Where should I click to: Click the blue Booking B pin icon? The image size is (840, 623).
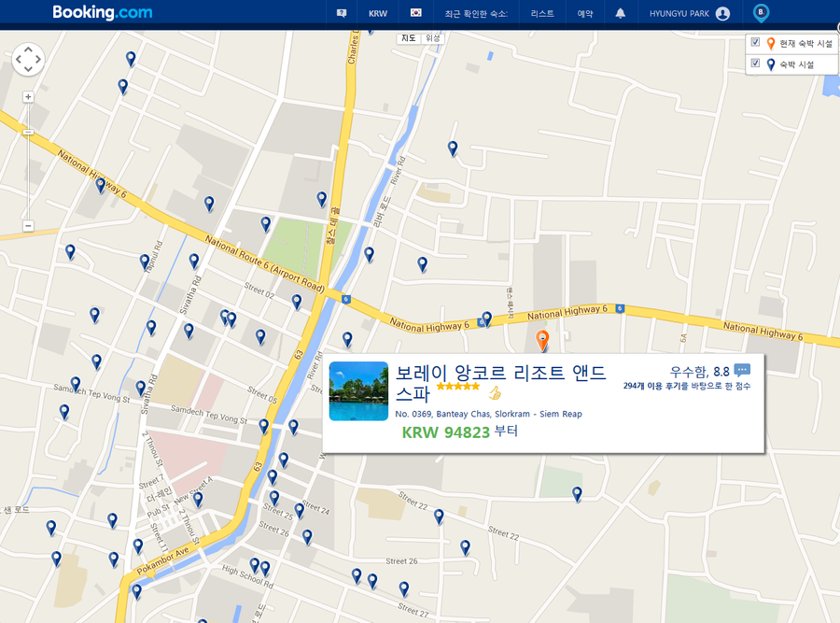click(761, 13)
